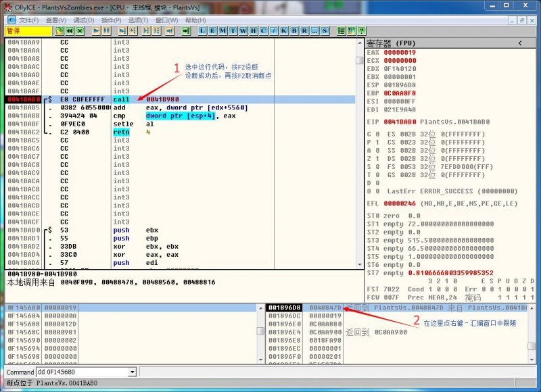Open the 帮助(H) menu
This screenshot has height=392, width=541.
click(x=195, y=20)
